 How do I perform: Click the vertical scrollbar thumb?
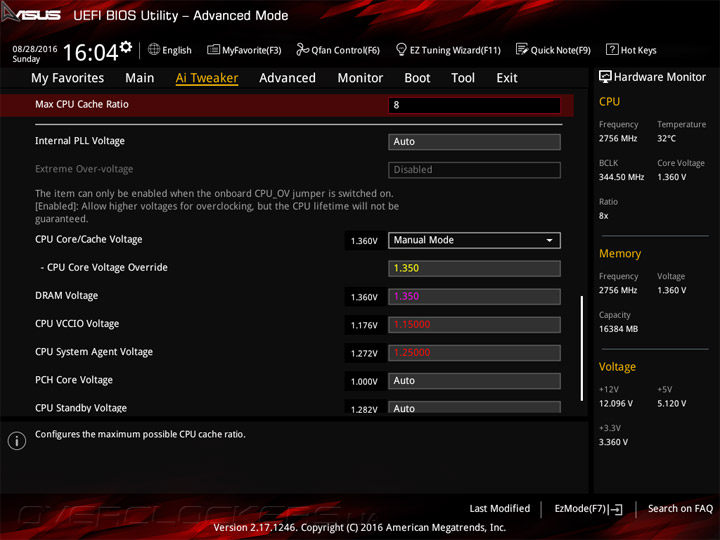pyautogui.click(x=582, y=349)
